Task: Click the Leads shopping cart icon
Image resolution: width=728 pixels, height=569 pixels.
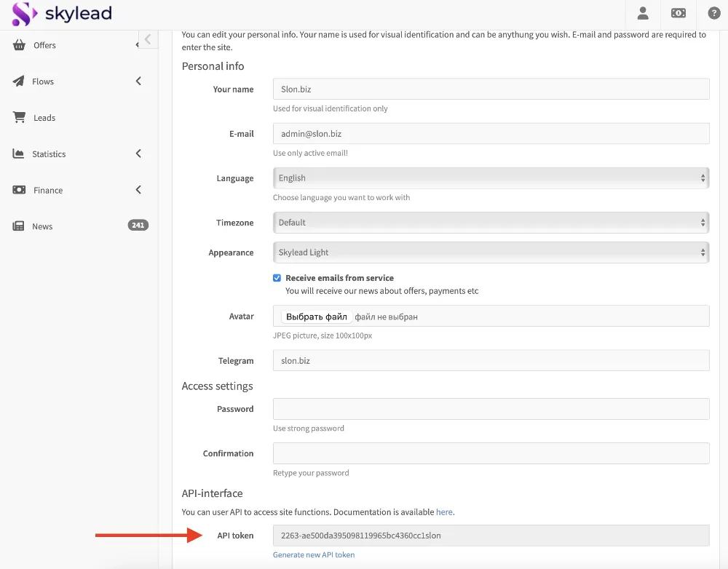Action: coord(19,117)
